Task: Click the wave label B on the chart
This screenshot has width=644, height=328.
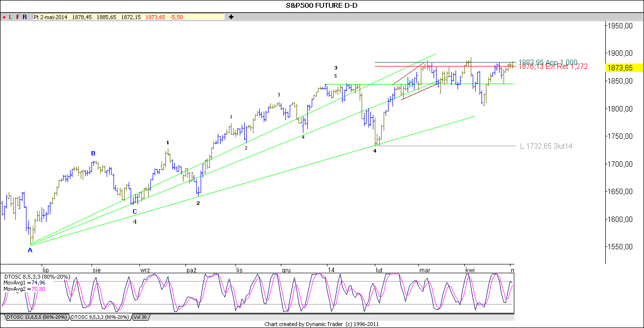Action: click(92, 153)
